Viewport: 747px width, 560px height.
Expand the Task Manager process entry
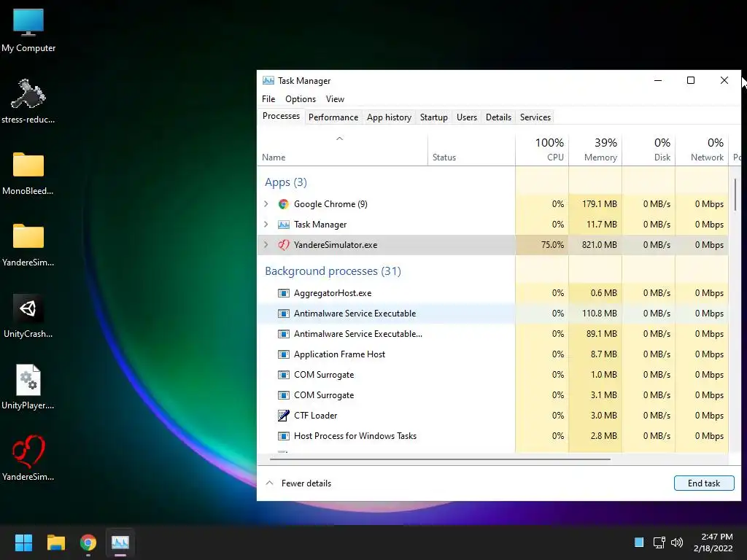point(266,225)
